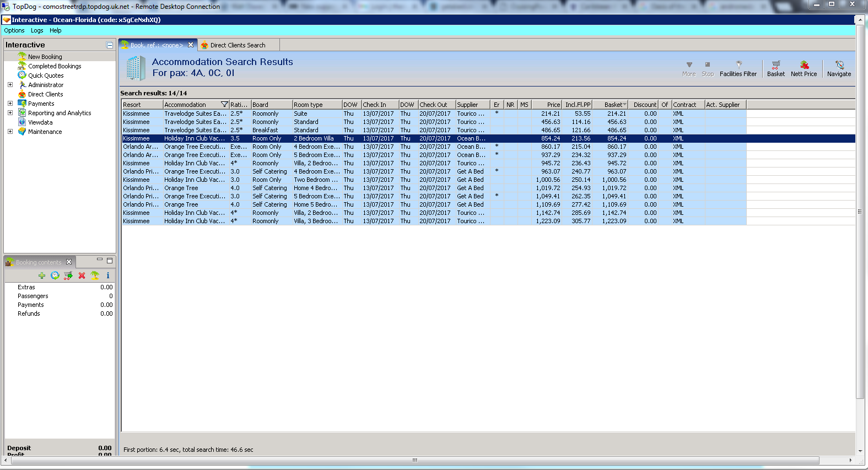Select the Payments item in the Interactive tree
This screenshot has width=868, height=470.
[x=41, y=104]
